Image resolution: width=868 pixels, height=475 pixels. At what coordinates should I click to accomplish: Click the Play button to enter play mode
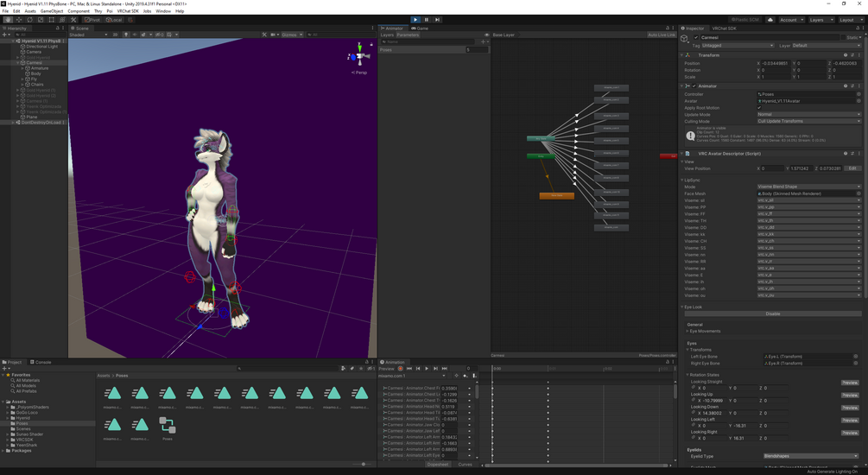pos(415,19)
